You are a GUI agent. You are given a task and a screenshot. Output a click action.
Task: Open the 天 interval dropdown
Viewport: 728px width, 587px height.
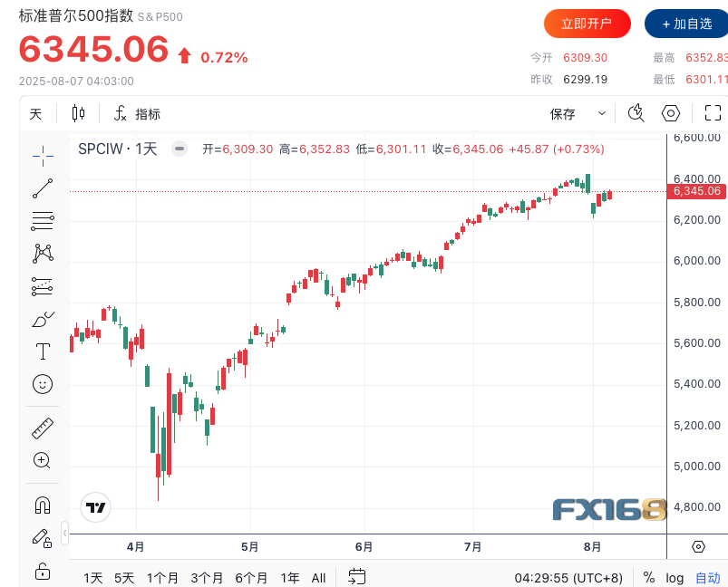coord(35,113)
